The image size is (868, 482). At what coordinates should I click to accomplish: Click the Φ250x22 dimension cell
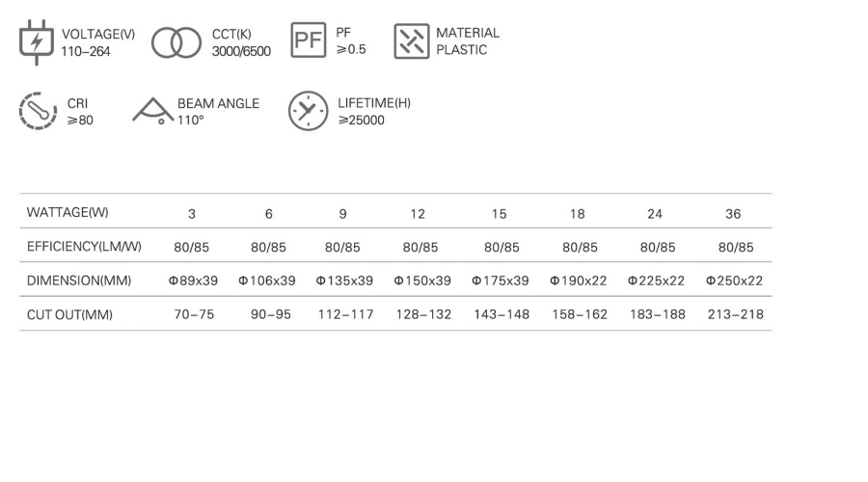click(x=735, y=281)
